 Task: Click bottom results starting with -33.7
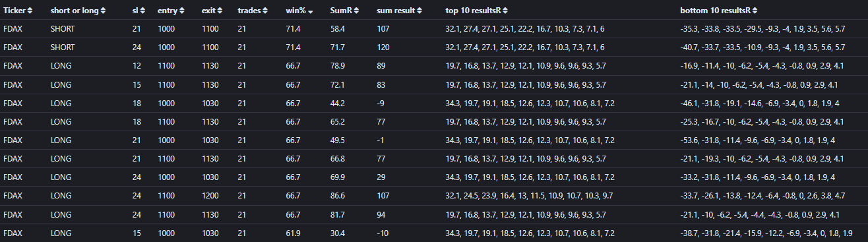tap(762, 195)
